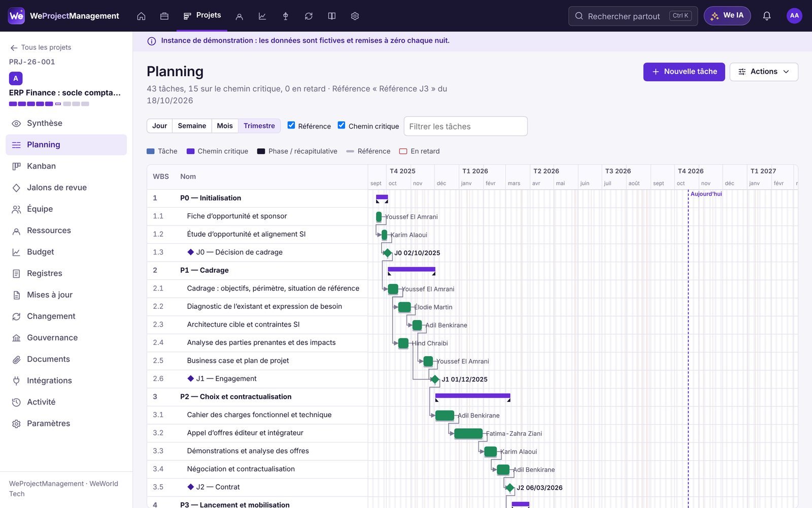Select the Trimestre timeline scale

tap(259, 126)
